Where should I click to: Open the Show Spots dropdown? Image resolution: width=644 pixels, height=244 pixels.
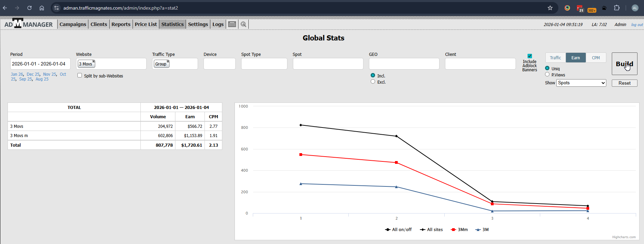pyautogui.click(x=581, y=83)
